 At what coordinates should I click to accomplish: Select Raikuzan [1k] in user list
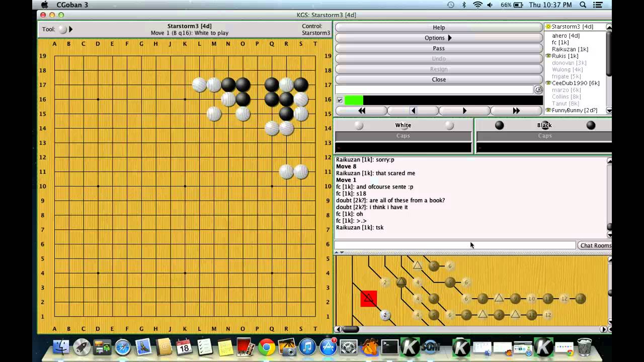tap(570, 49)
